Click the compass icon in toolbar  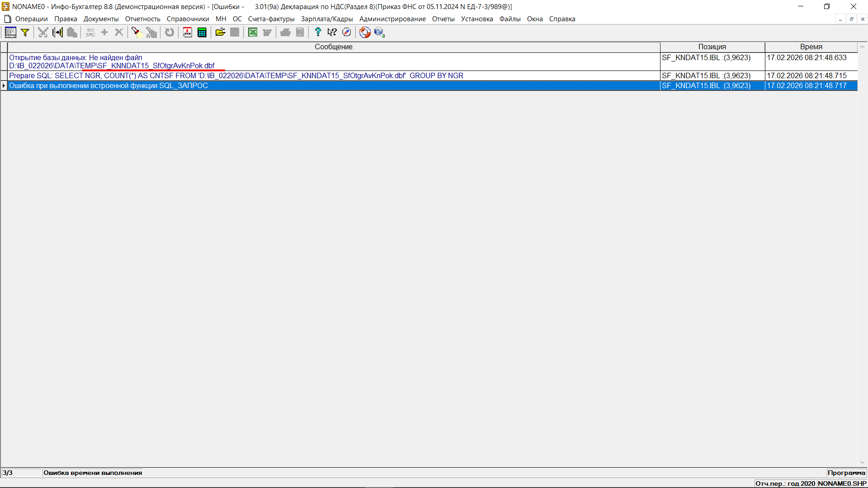(347, 32)
